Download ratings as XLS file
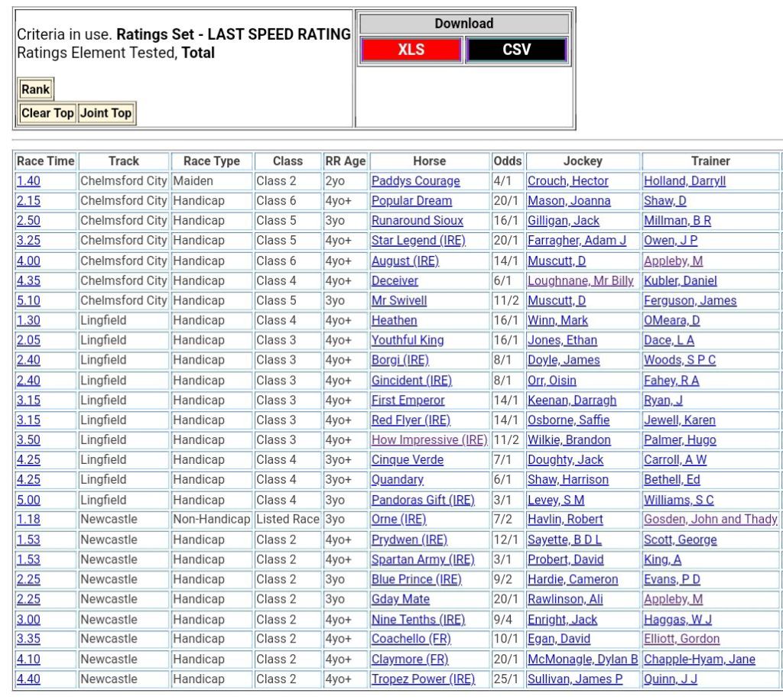Image resolution: width=783 pixels, height=700 pixels. pyautogui.click(x=411, y=50)
